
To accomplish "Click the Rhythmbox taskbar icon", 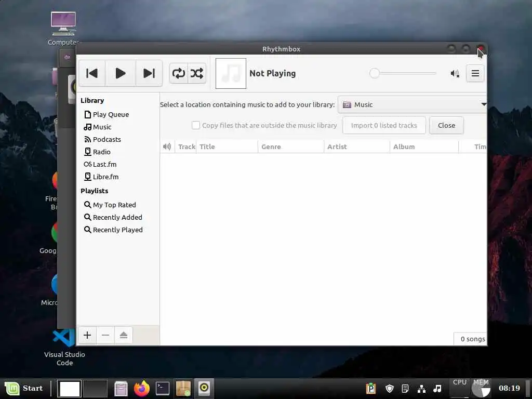I will coord(204,389).
